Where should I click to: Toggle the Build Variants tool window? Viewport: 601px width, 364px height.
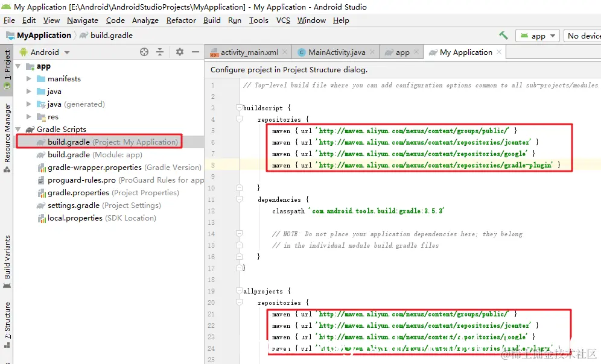(7, 262)
